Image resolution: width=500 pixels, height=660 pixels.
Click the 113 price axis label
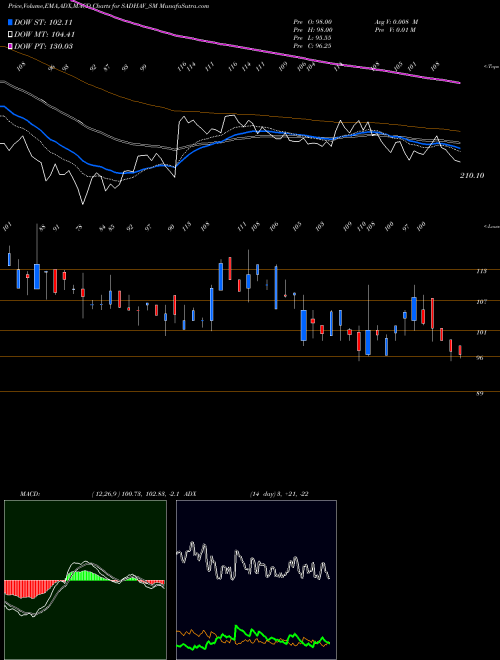coord(481,271)
